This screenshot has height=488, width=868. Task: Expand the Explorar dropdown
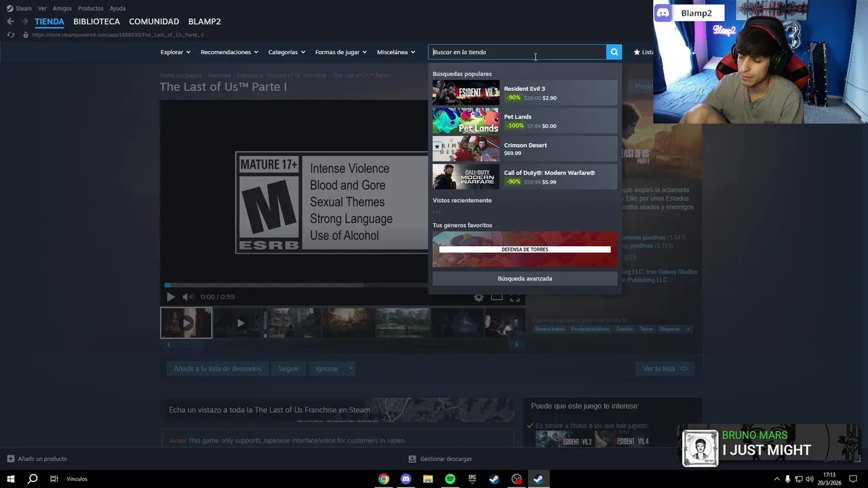pos(176,52)
